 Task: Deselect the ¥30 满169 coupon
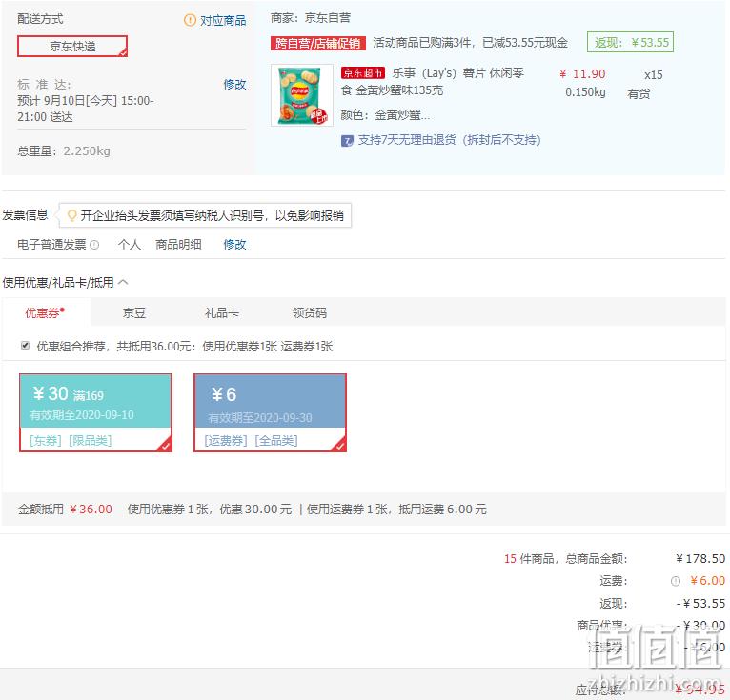pos(95,412)
